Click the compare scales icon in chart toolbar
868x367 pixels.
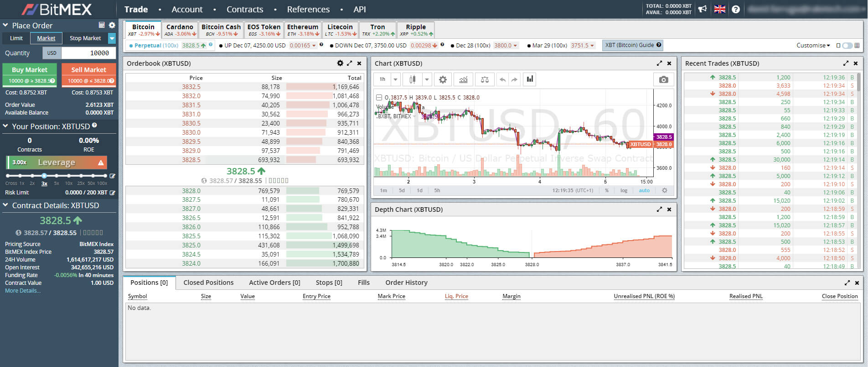pyautogui.click(x=485, y=79)
